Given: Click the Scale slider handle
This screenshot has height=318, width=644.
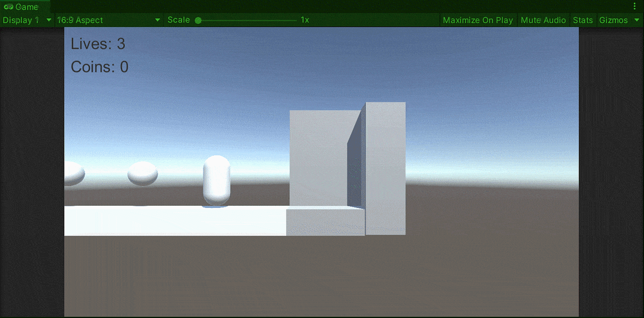Looking at the screenshot, I should (199, 20).
